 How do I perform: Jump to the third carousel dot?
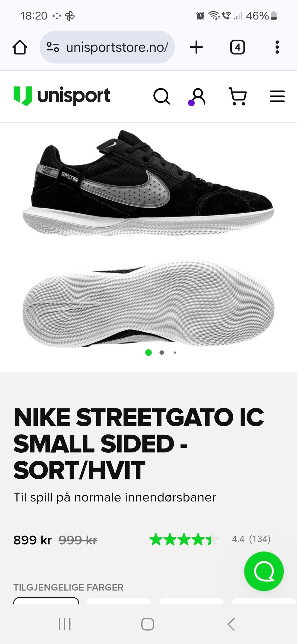tap(175, 352)
